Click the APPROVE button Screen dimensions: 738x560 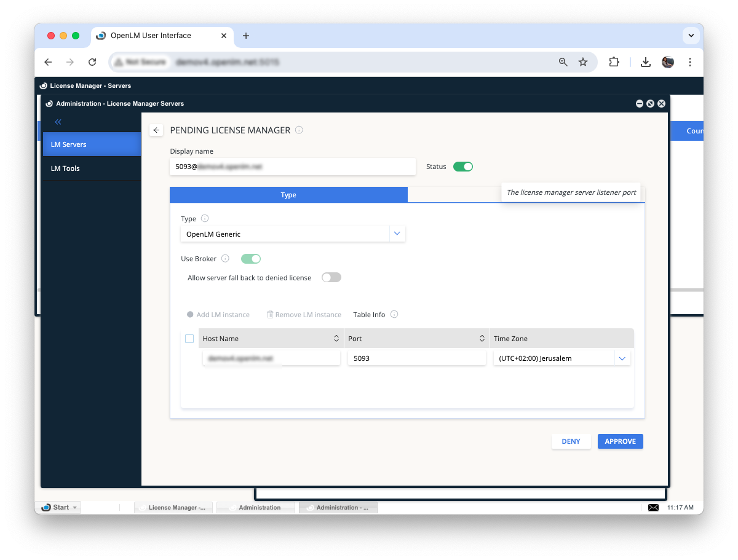[x=620, y=441]
